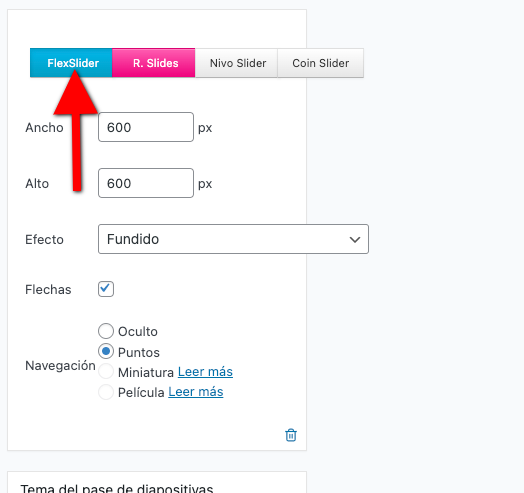Switch to the FlexSlider tab

(x=71, y=63)
